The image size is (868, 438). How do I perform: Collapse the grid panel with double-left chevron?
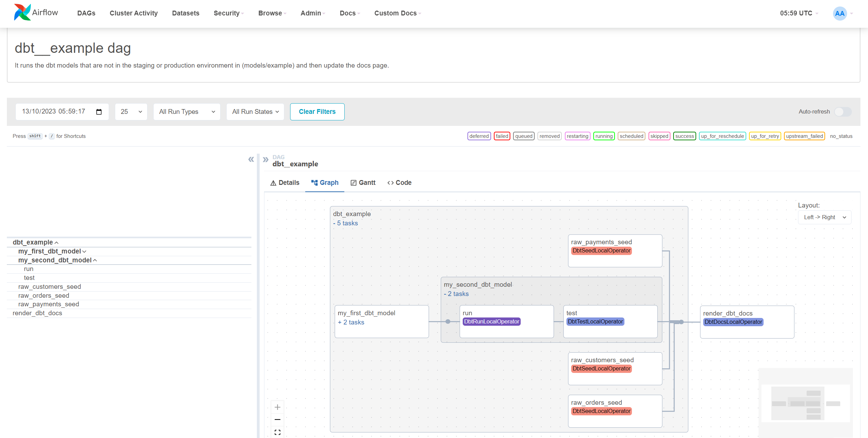(x=251, y=159)
